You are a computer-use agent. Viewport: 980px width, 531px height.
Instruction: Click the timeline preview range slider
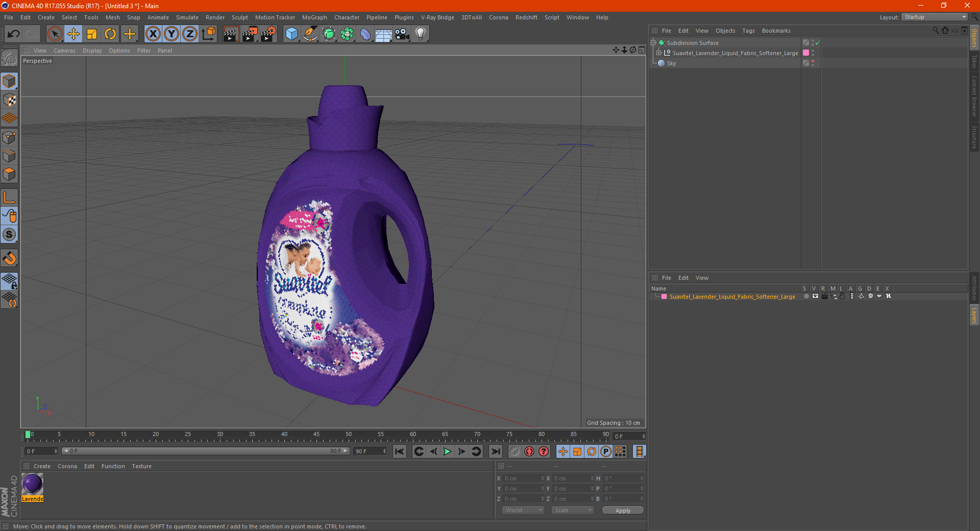[206, 451]
